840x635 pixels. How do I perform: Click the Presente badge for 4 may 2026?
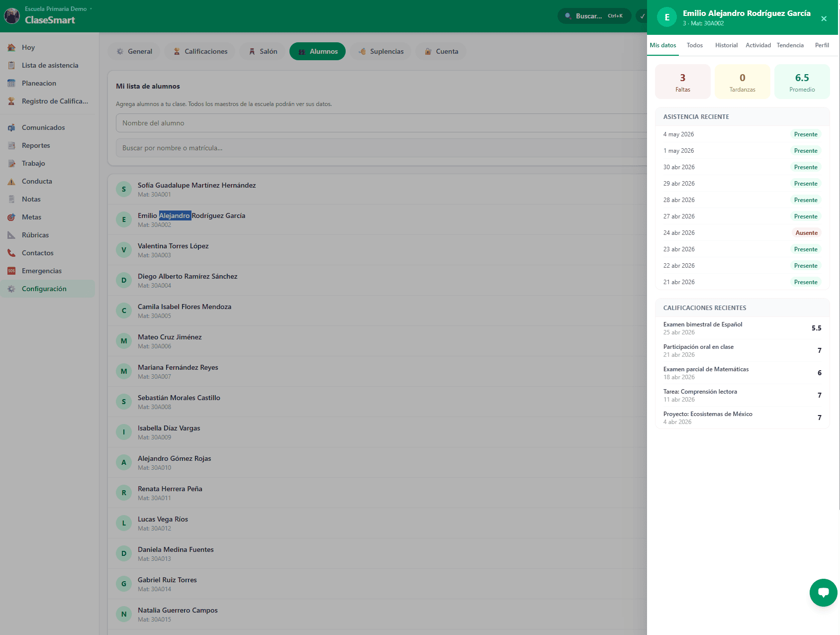tap(806, 134)
